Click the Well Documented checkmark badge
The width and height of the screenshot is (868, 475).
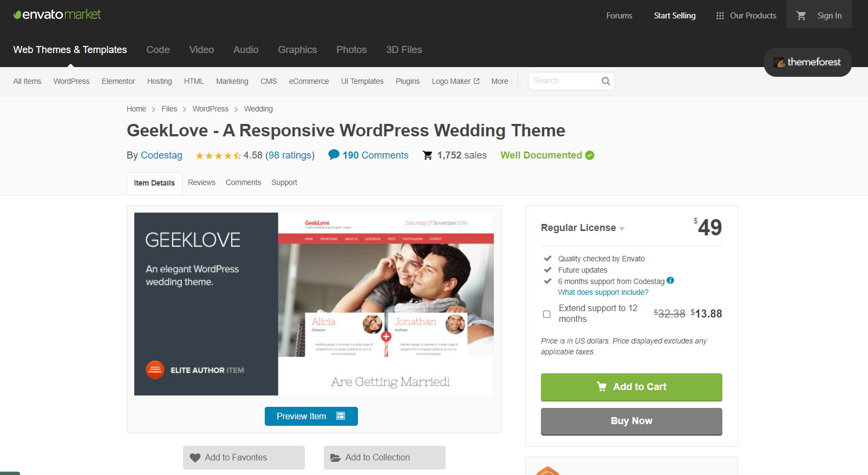(590, 155)
